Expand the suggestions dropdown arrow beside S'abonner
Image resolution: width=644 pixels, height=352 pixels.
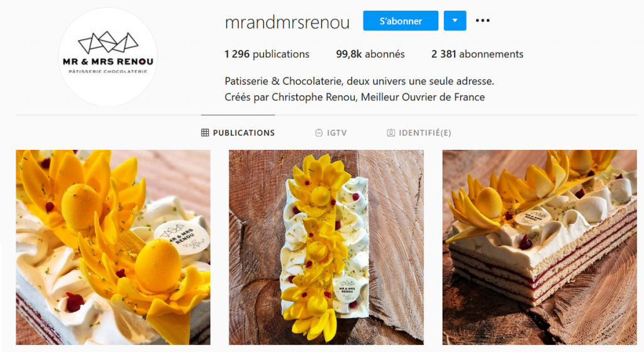coord(455,21)
